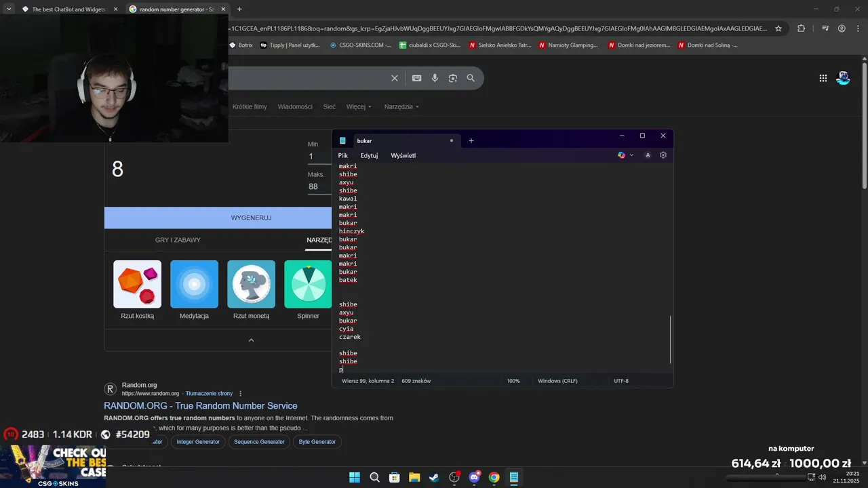Open the Domki nad Soliną bookmark
Screen dimensions: 868x488
(707, 45)
